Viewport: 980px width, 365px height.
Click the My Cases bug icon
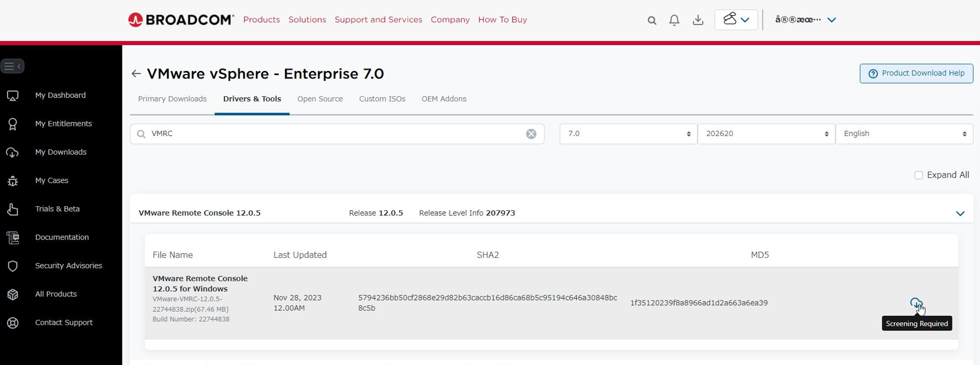[x=13, y=180]
